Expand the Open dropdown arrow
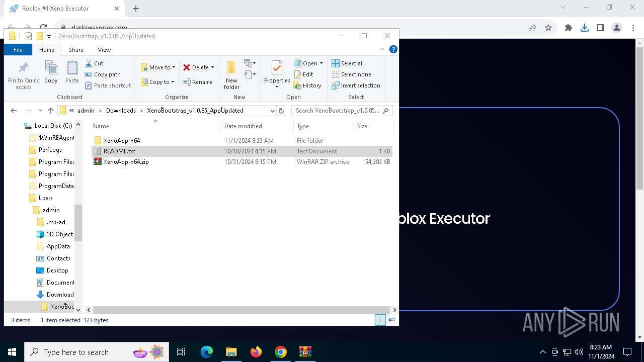Viewport: 644px width, 362px height. [x=321, y=63]
